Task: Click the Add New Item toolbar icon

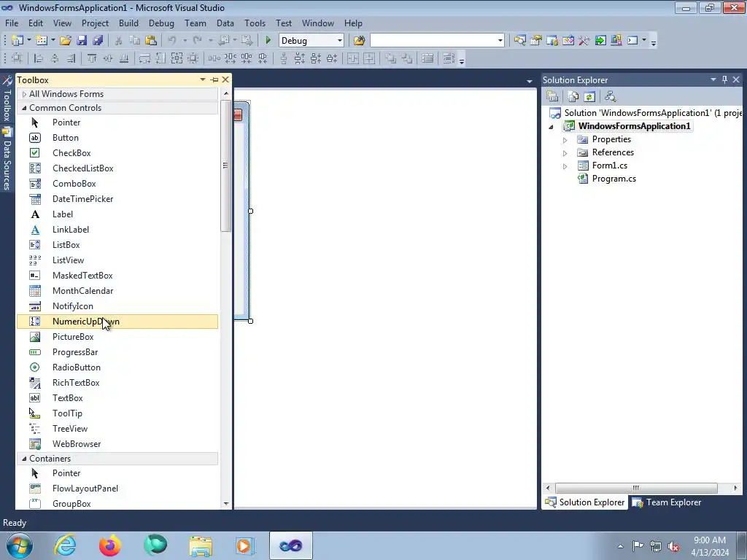Action: coord(42,41)
